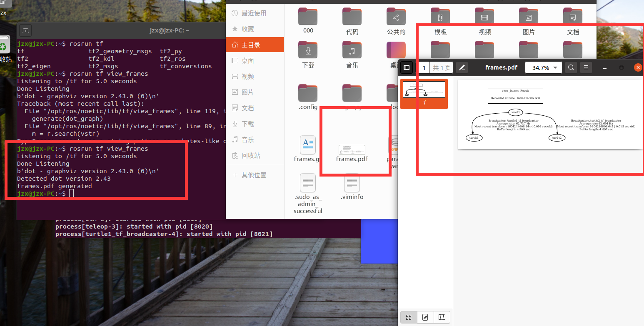This screenshot has width=644, height=326.
Task: Click the terminal prompt cursor at the bottom
Action: [72, 194]
